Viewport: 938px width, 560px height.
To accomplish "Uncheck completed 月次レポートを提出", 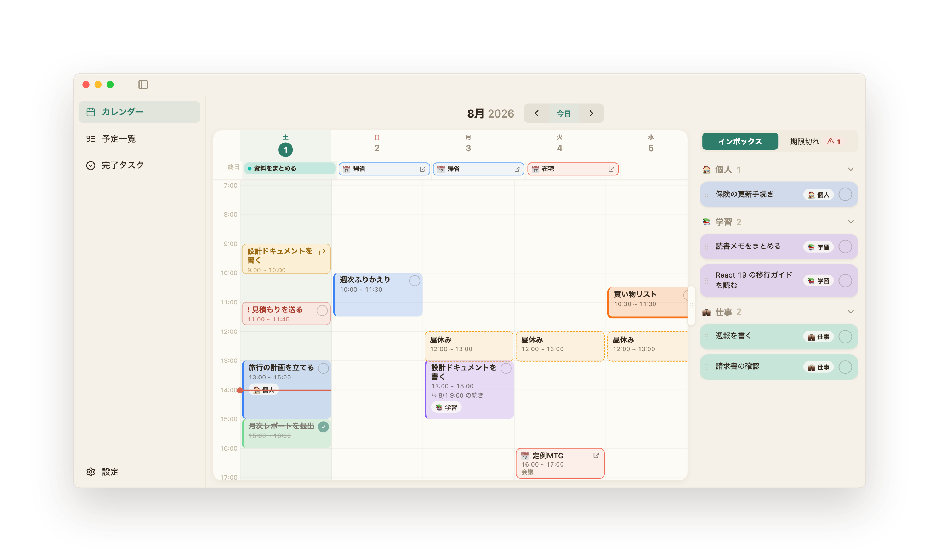I will 323,427.
